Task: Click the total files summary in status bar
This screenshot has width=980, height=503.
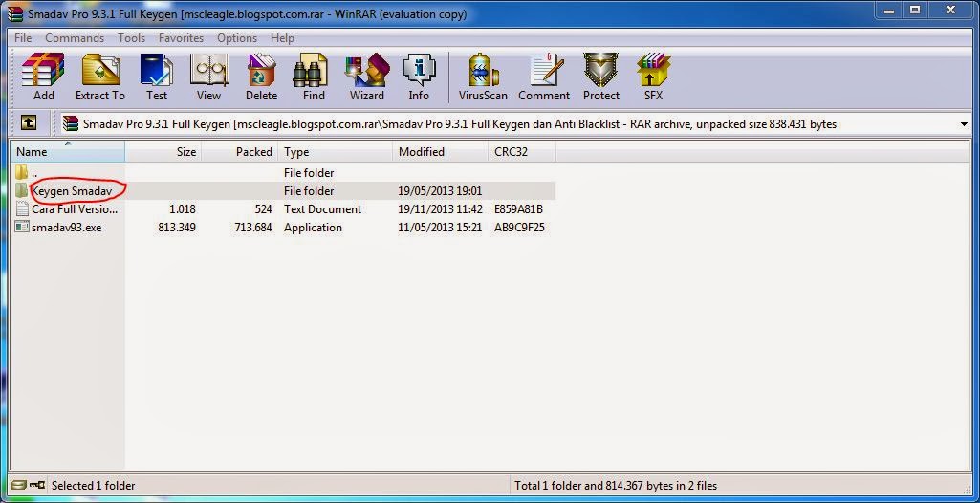Action: coord(616,486)
